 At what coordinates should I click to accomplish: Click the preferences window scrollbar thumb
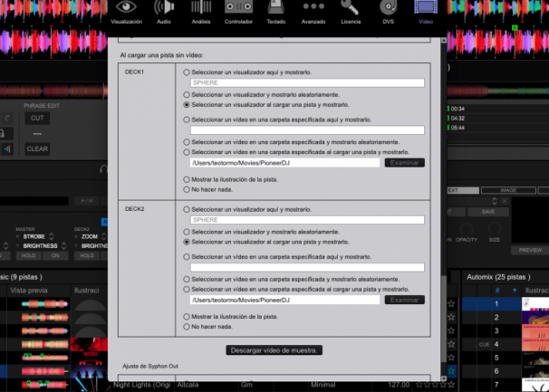pyautogui.click(x=444, y=319)
